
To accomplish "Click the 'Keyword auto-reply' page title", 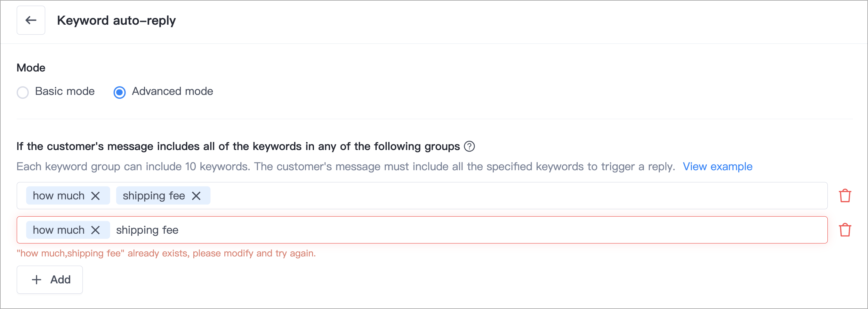I will (x=116, y=21).
